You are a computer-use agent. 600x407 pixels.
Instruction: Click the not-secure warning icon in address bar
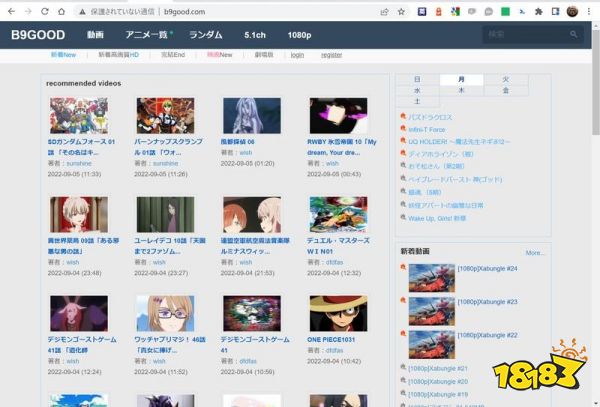pyautogui.click(x=82, y=12)
